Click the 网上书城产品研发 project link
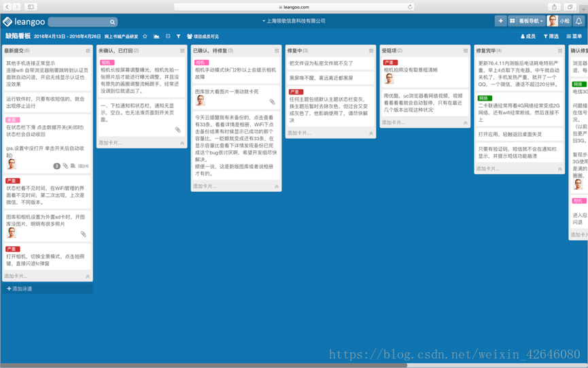 (x=121, y=37)
